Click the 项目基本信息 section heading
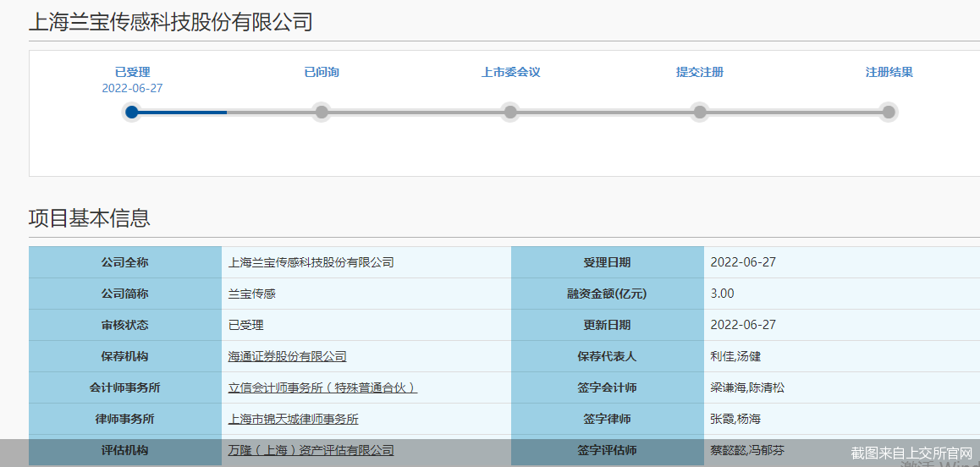Image resolution: width=980 pixels, height=467 pixels. tap(90, 217)
